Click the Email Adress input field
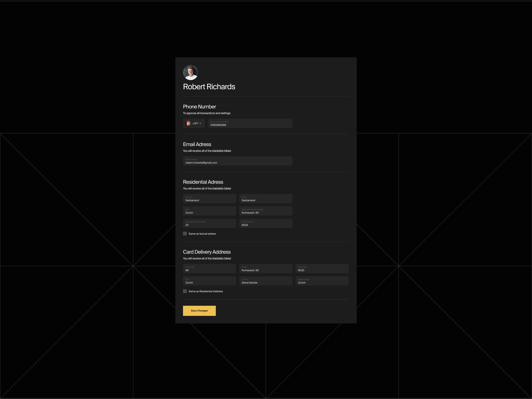Image resolution: width=532 pixels, height=399 pixels. (x=237, y=161)
